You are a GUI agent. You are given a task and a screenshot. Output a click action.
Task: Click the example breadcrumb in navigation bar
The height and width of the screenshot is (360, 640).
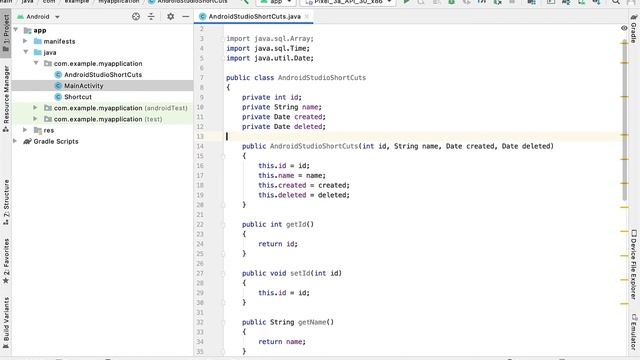coord(77,2)
